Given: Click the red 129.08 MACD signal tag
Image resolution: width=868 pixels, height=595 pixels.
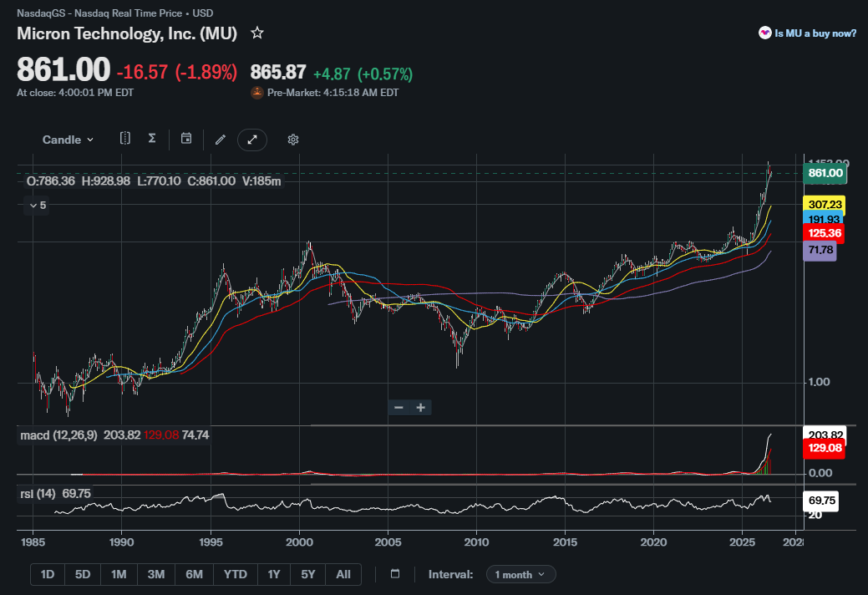Looking at the screenshot, I should 824,448.
